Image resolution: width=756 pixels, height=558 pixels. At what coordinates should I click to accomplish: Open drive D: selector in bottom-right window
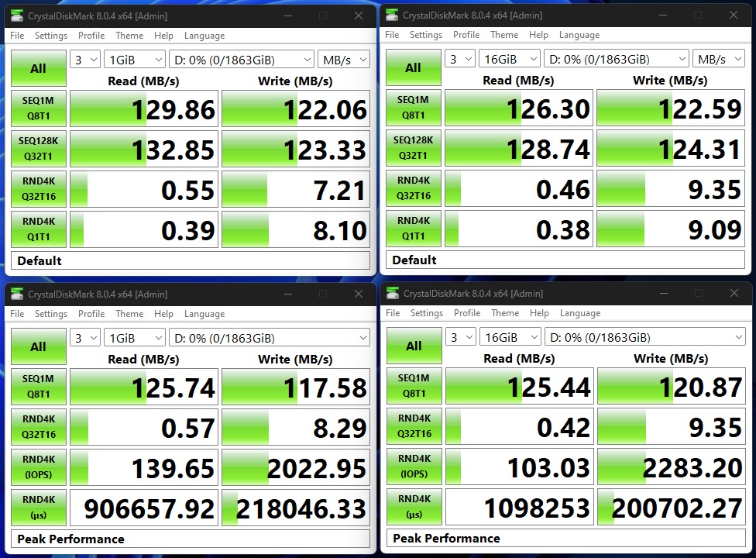click(x=645, y=337)
